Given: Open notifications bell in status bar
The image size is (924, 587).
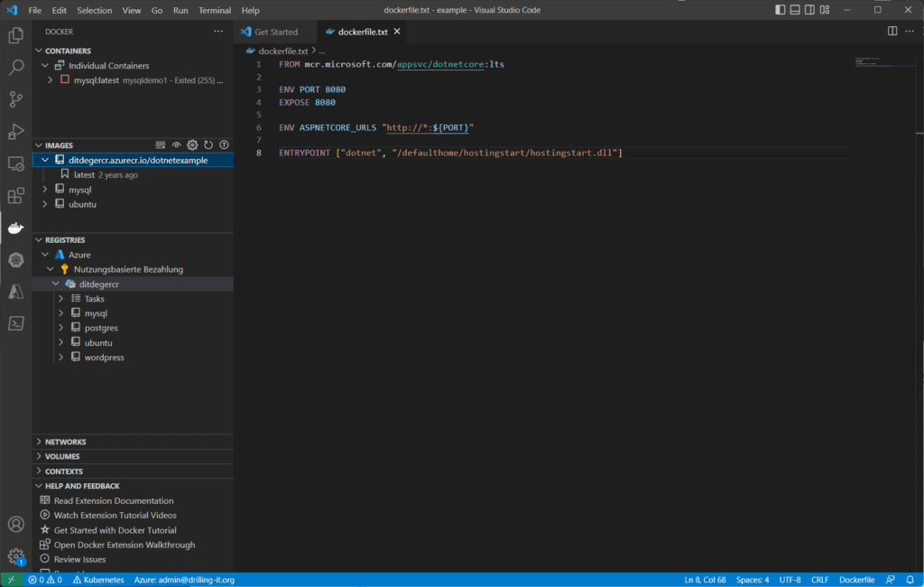Looking at the screenshot, I should coord(910,580).
